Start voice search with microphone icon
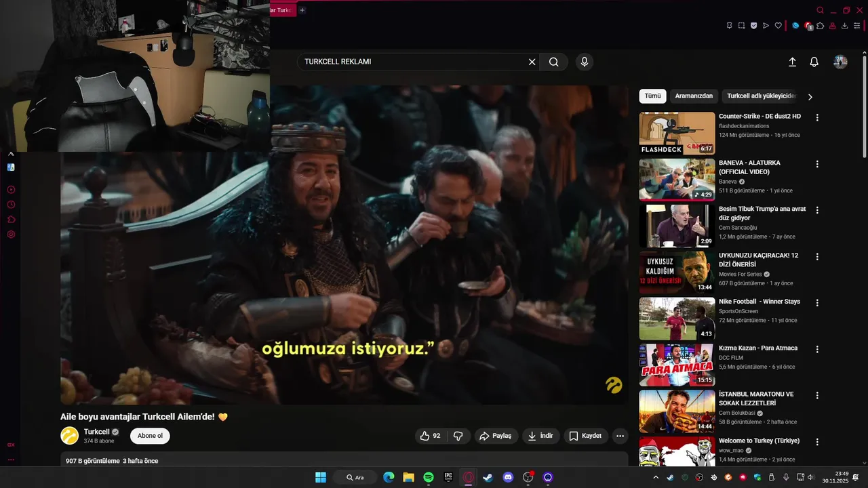Viewport: 868px width, 488px height. pyautogui.click(x=585, y=62)
